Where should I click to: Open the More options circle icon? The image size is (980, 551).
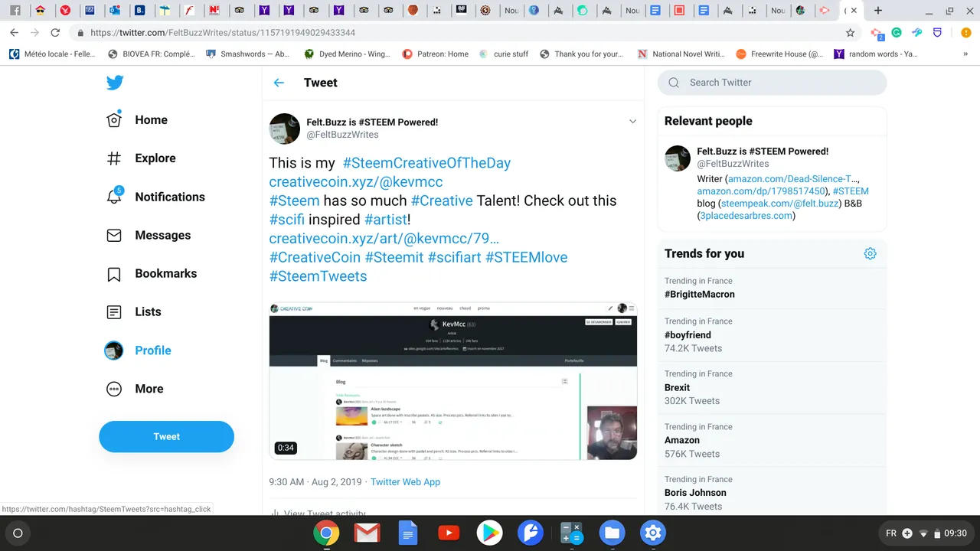[114, 389]
